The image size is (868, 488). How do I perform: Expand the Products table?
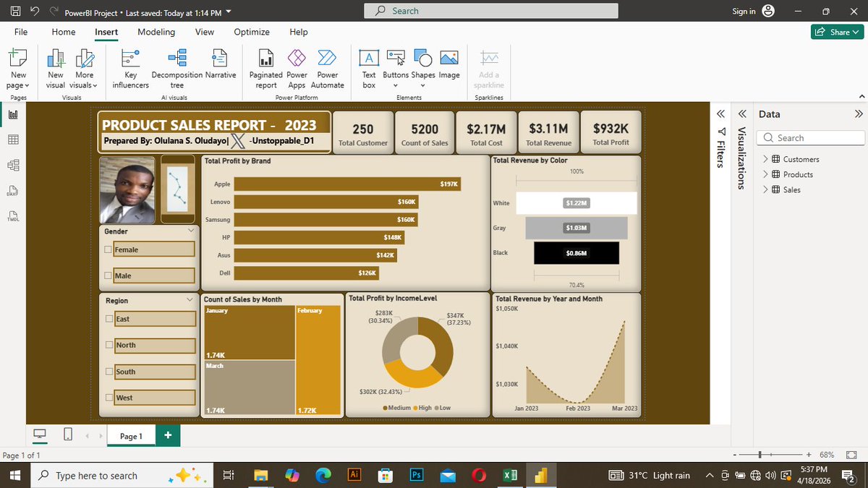coord(765,174)
